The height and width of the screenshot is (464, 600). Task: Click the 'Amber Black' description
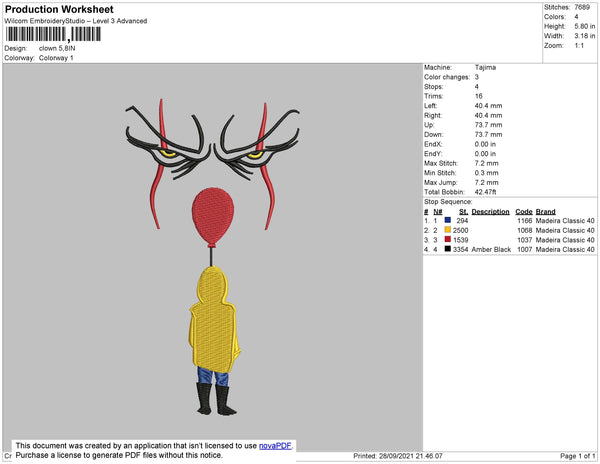pyautogui.click(x=491, y=249)
